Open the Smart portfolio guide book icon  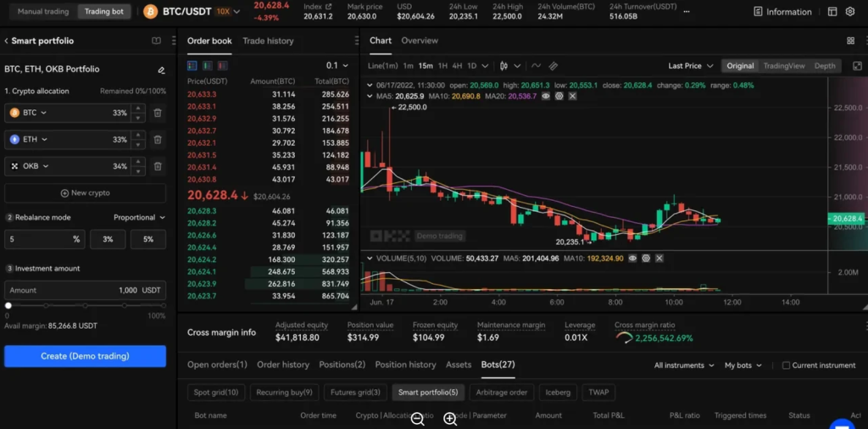coord(156,41)
